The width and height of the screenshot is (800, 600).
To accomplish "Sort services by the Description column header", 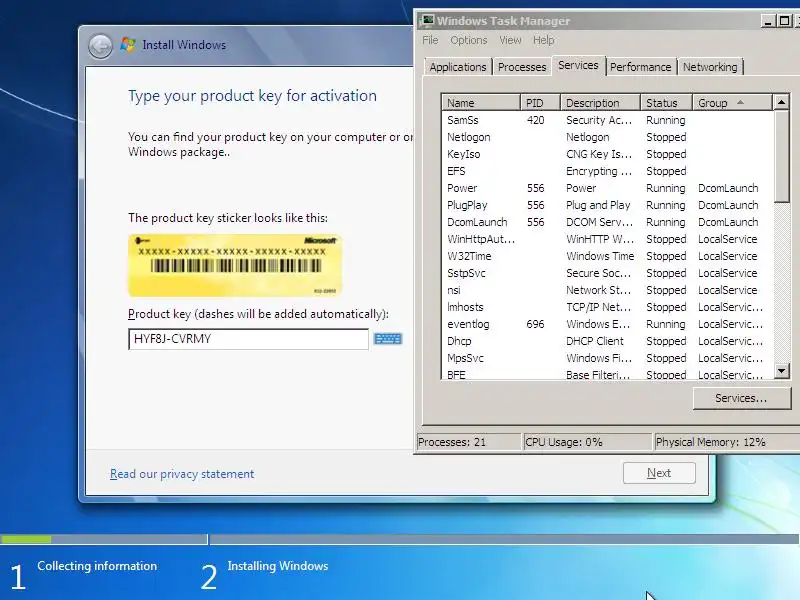I will pos(600,103).
